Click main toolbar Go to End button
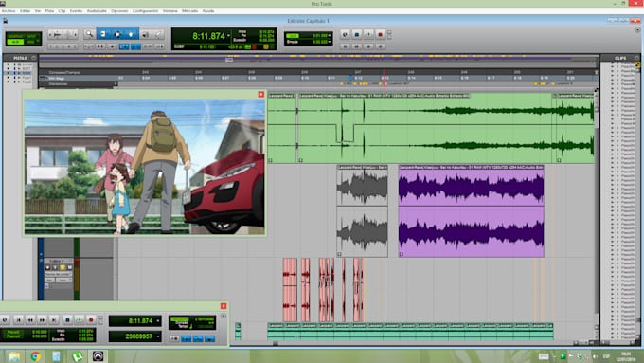This screenshot has height=363, width=644. coord(381,46)
